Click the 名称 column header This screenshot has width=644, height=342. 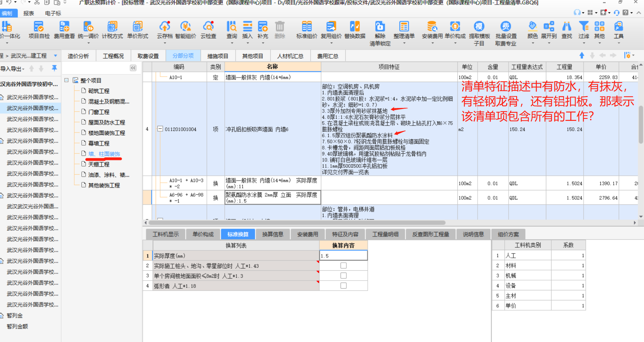[272, 67]
